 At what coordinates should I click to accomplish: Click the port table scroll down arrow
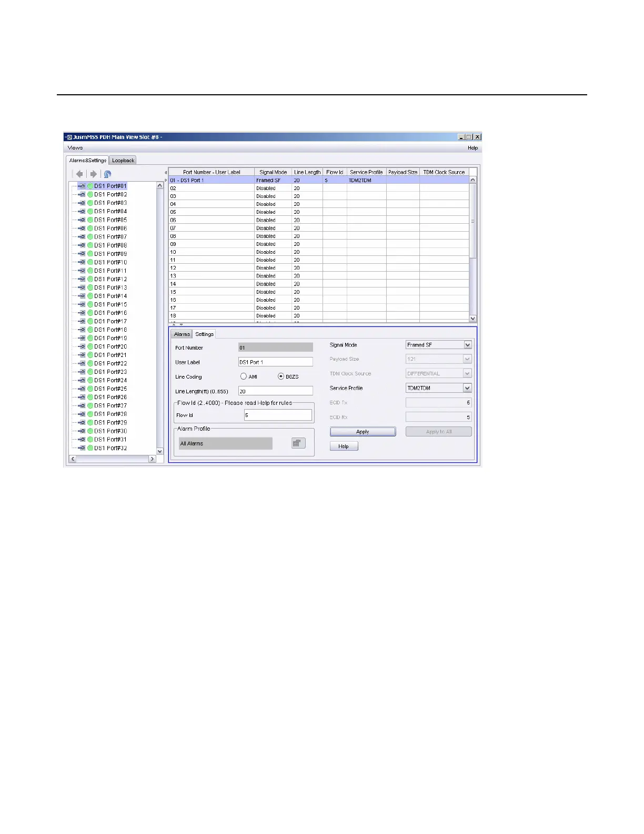point(472,319)
